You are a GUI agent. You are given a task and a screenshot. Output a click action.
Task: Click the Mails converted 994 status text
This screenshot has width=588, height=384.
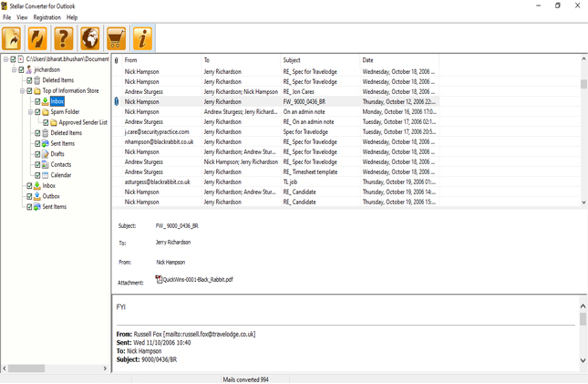point(245,379)
